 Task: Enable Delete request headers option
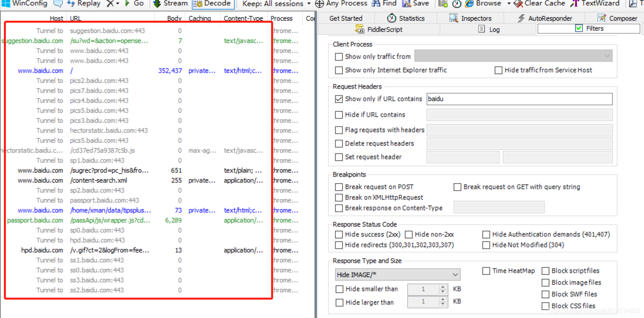(339, 144)
